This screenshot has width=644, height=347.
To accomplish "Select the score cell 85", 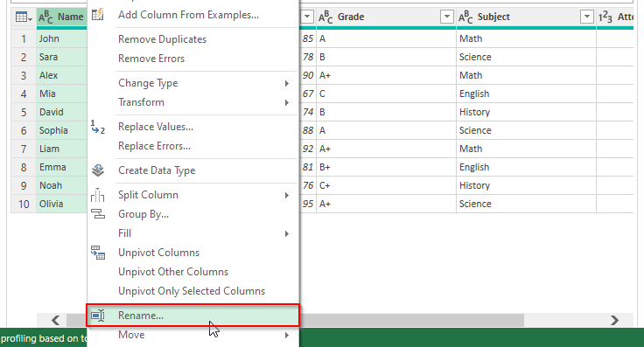I will 308,38.
